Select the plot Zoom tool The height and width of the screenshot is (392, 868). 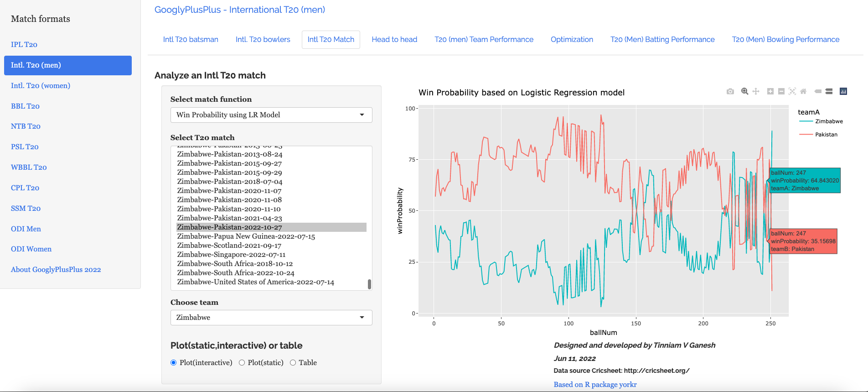click(745, 91)
